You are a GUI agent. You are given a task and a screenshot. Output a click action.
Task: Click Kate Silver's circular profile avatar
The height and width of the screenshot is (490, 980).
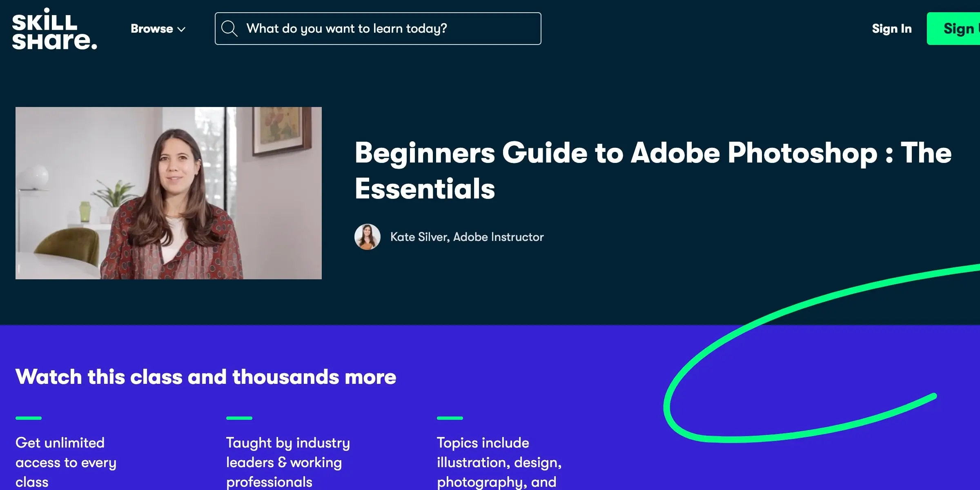(x=367, y=237)
